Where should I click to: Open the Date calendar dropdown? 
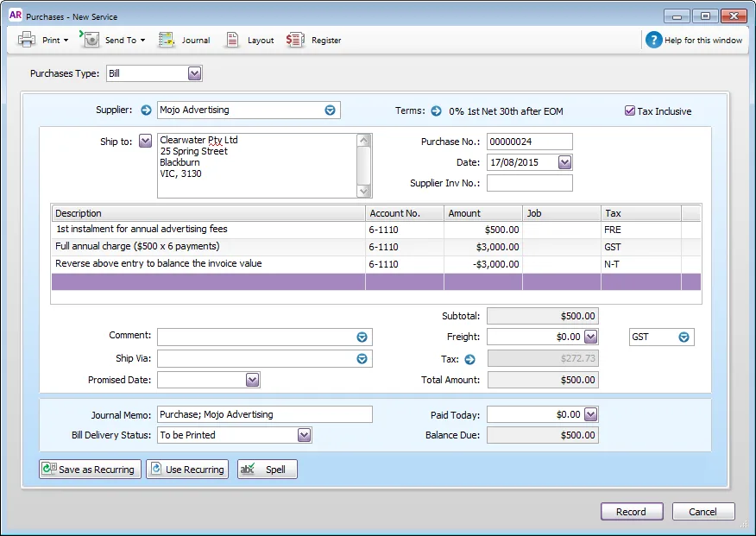[564, 162]
